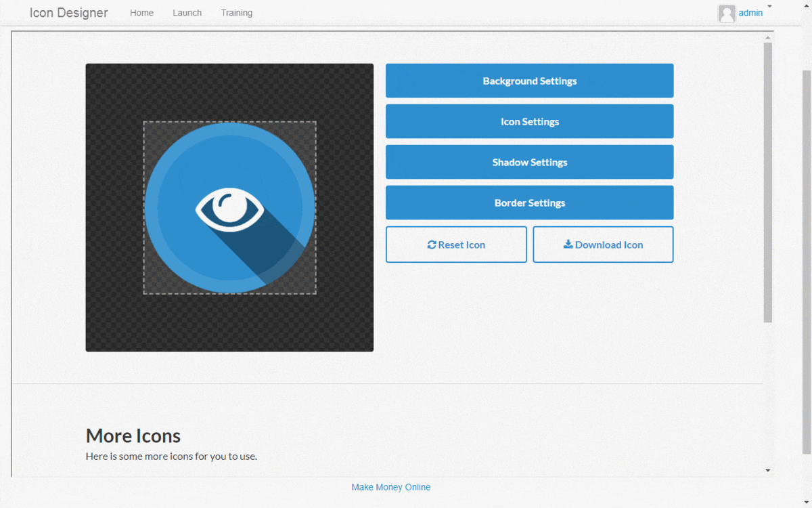Click the scroll up arrow of content panel
Screen dimensions: 812x508
click(767, 36)
